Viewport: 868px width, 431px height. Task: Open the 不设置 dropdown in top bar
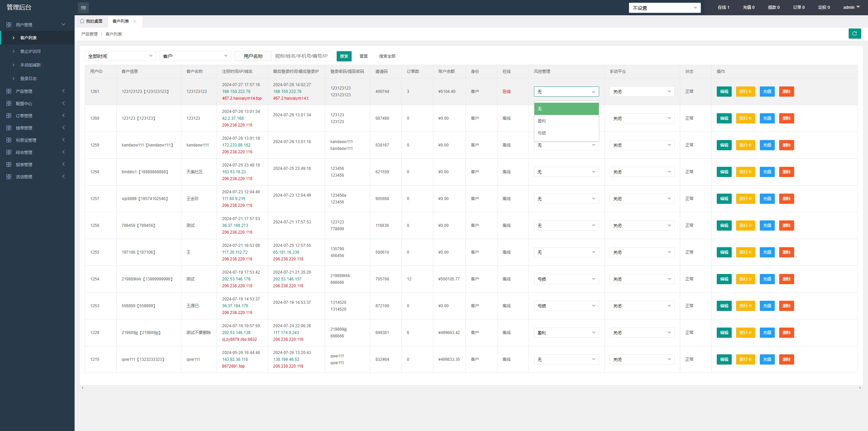tap(664, 8)
